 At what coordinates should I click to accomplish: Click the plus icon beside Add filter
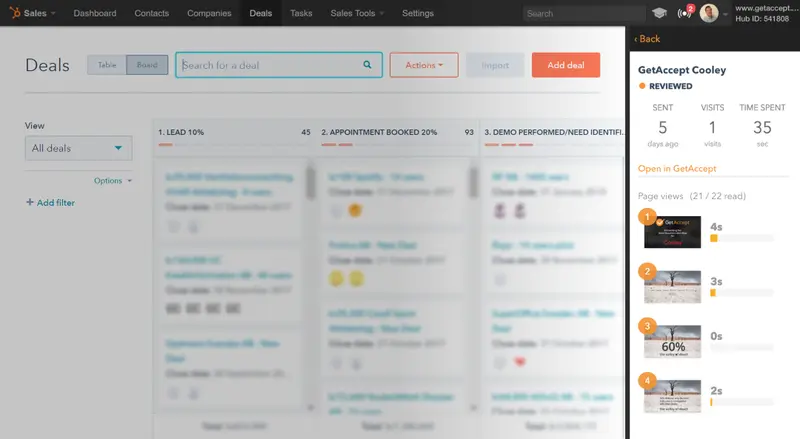click(30, 202)
